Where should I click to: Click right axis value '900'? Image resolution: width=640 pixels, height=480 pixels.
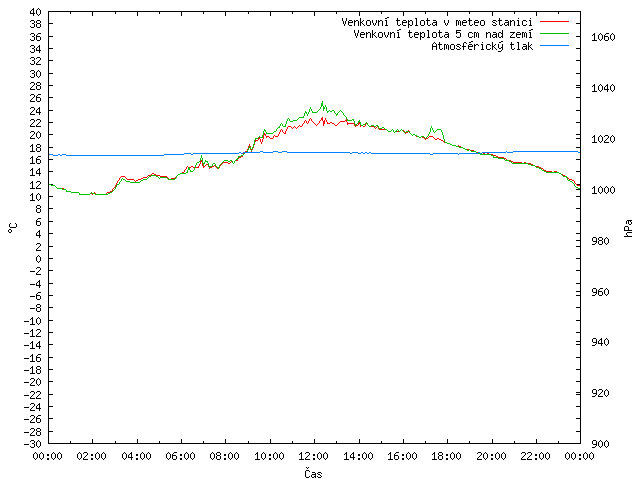(600, 444)
